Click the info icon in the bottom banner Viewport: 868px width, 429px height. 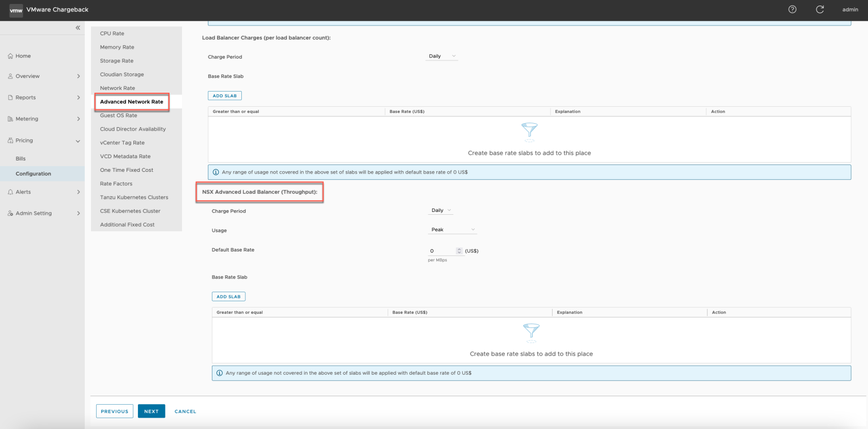(219, 373)
